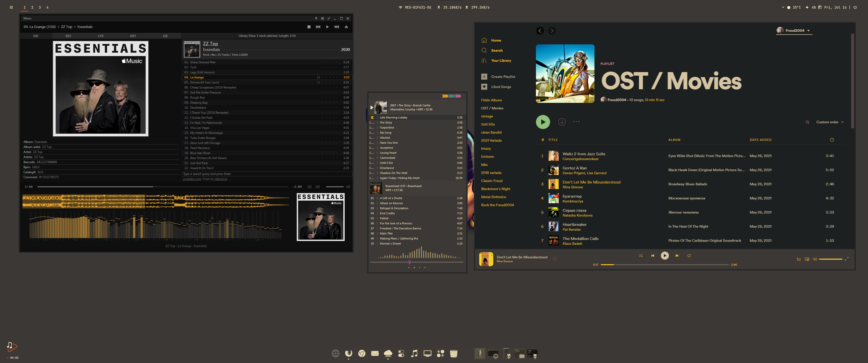Open fullscreen view in Spotify player
868x363 pixels.
847,259
